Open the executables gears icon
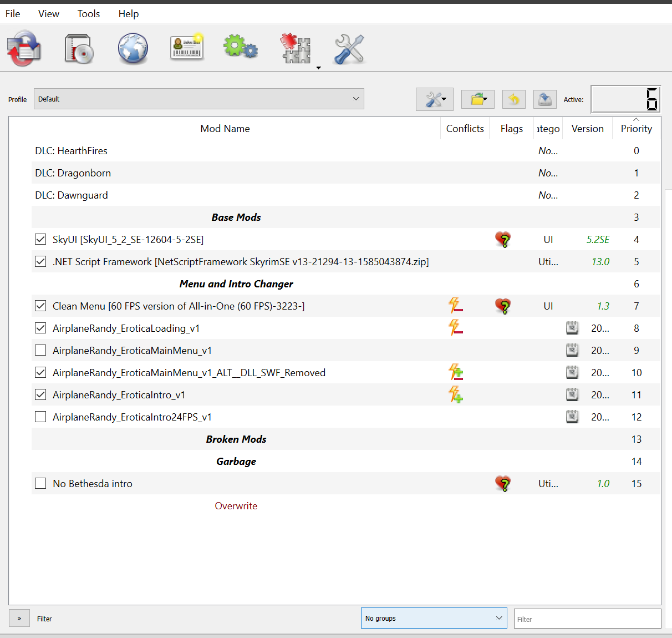The image size is (672, 638). tap(241, 47)
